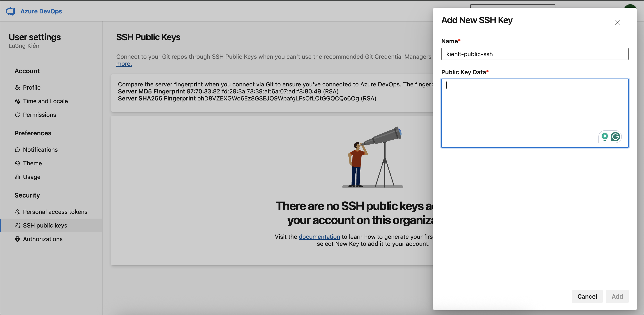Open Time and Locale settings
This screenshot has height=315, width=644.
tap(51, 101)
